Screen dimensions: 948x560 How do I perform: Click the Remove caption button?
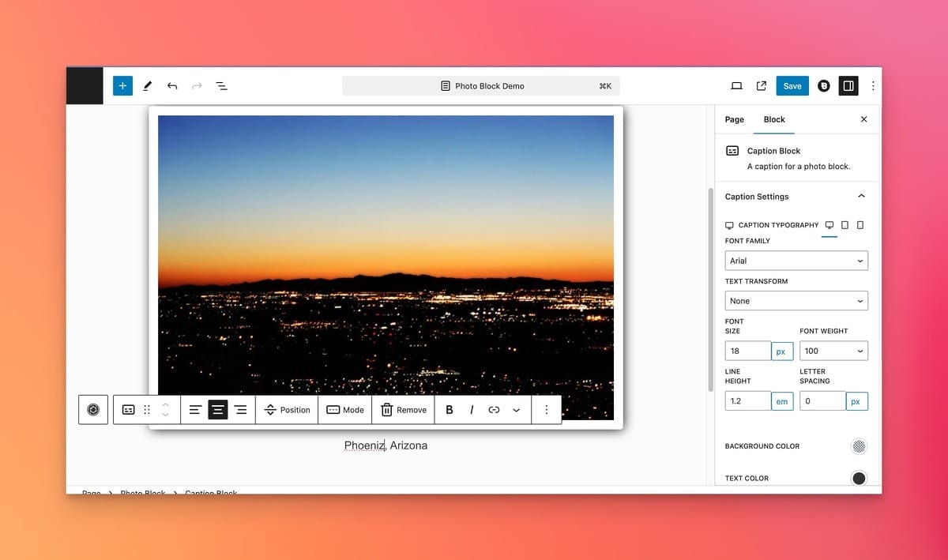click(x=404, y=410)
